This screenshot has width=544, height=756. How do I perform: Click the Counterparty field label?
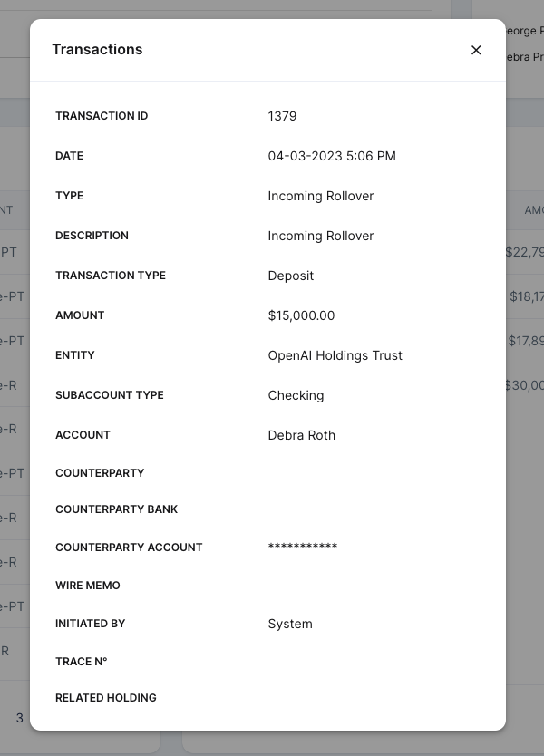click(x=100, y=473)
